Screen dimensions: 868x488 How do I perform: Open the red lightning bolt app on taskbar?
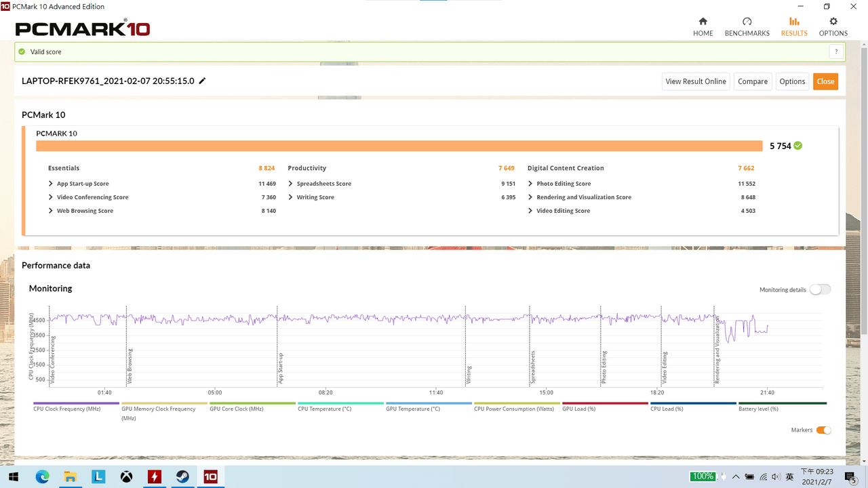[155, 476]
